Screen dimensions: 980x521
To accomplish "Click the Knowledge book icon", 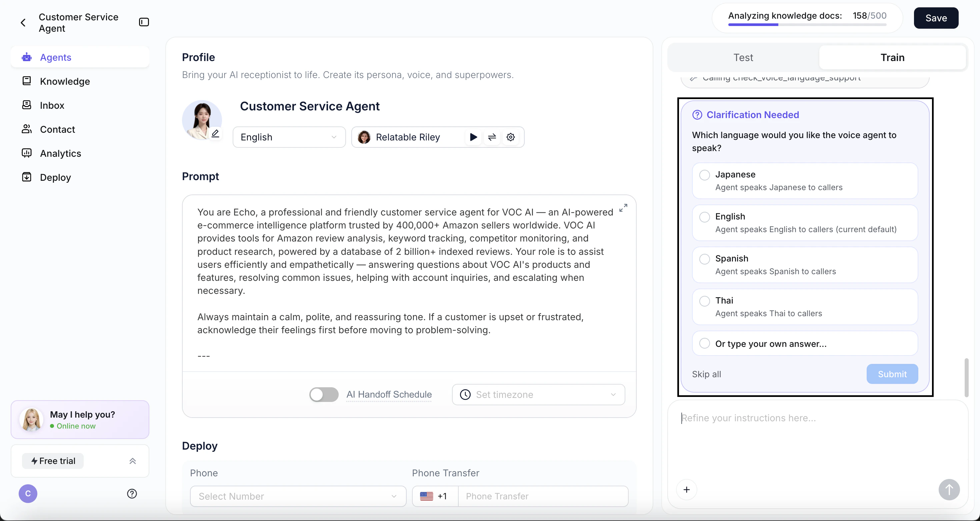I will click(27, 81).
